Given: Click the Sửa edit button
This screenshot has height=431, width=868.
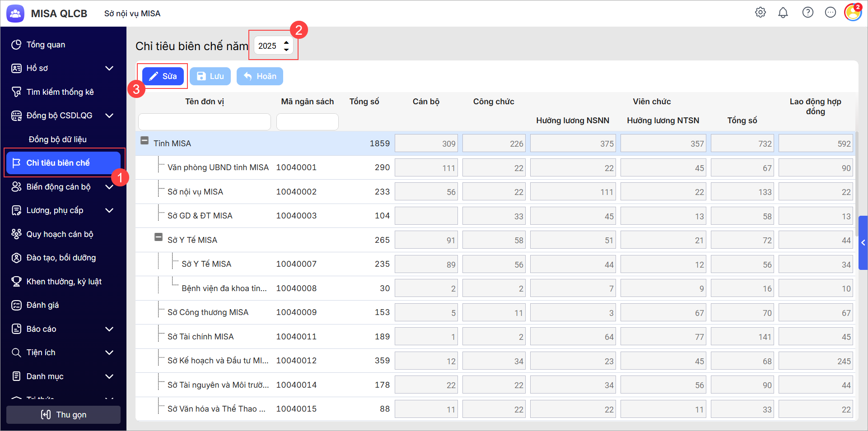Looking at the screenshot, I should point(163,76).
